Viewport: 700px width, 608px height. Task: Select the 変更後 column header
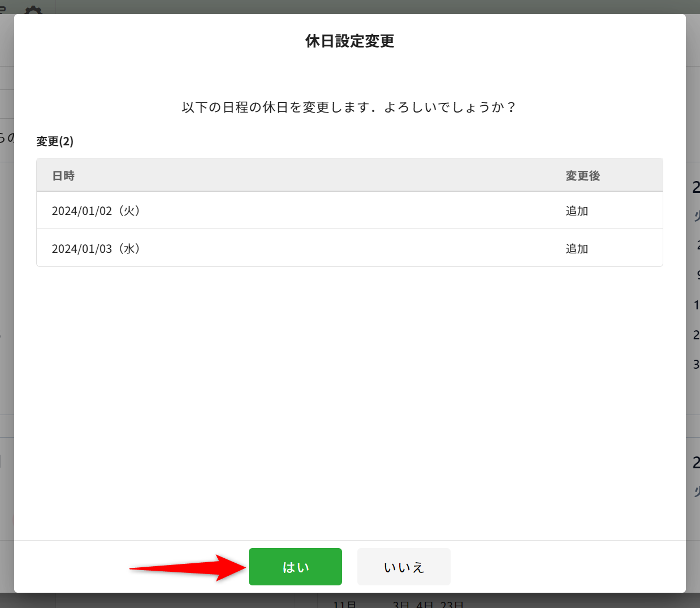click(582, 176)
